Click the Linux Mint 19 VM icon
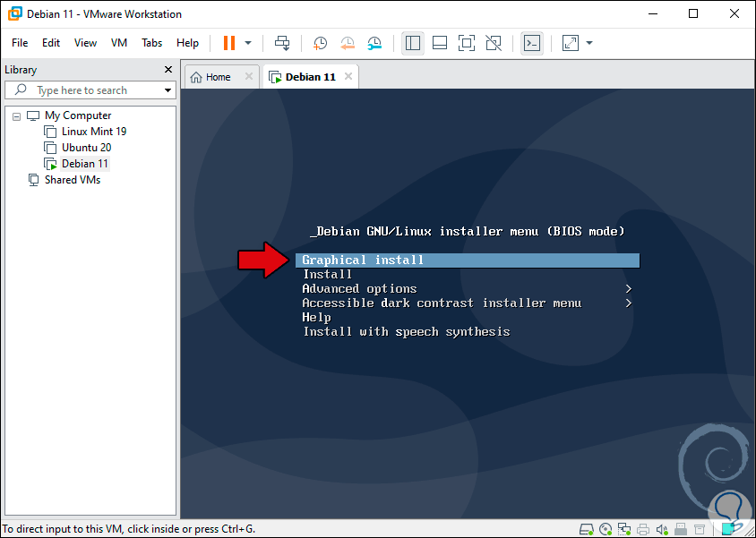This screenshot has height=538, width=756. point(50,132)
